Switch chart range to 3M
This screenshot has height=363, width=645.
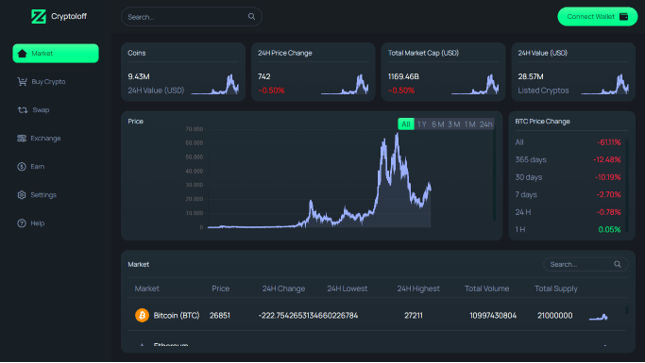454,124
